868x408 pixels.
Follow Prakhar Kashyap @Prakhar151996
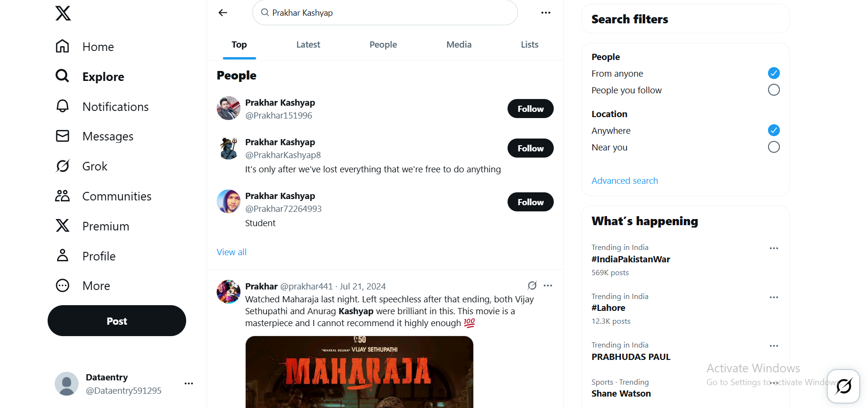pos(530,109)
